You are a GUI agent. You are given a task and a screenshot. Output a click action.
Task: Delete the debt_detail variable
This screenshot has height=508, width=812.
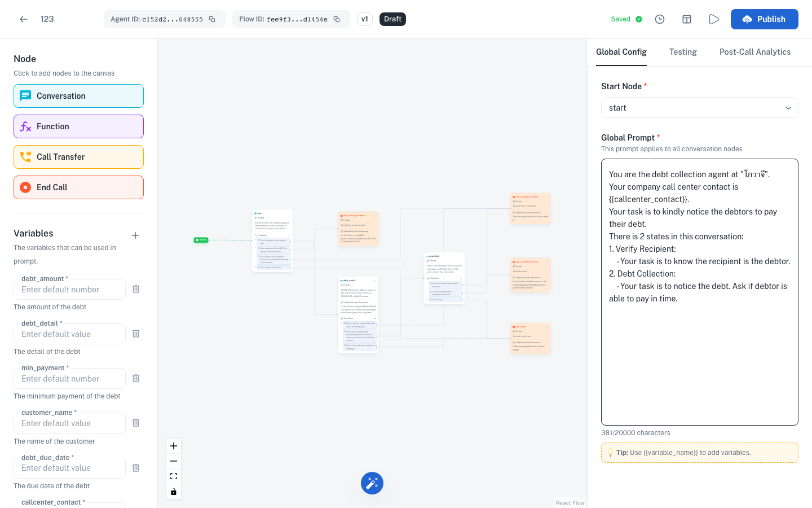(136, 334)
